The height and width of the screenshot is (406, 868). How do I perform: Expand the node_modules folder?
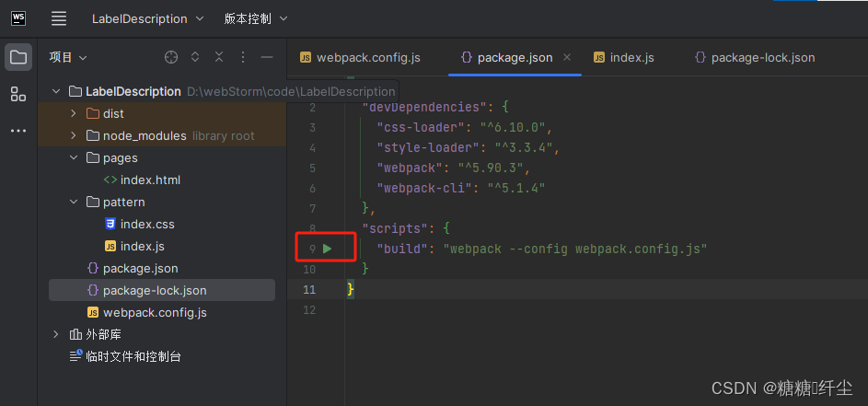pyautogui.click(x=74, y=135)
